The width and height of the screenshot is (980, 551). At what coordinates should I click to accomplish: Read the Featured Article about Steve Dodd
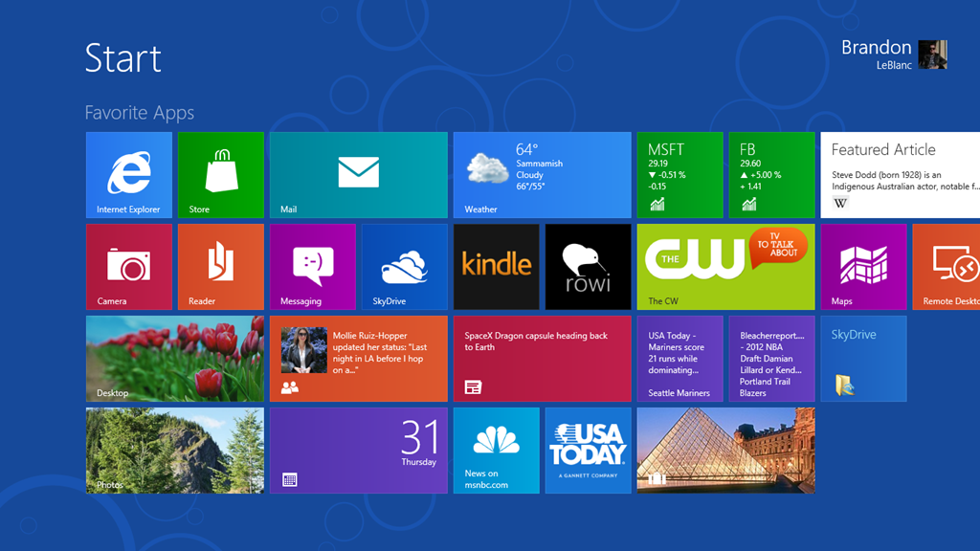tap(900, 174)
